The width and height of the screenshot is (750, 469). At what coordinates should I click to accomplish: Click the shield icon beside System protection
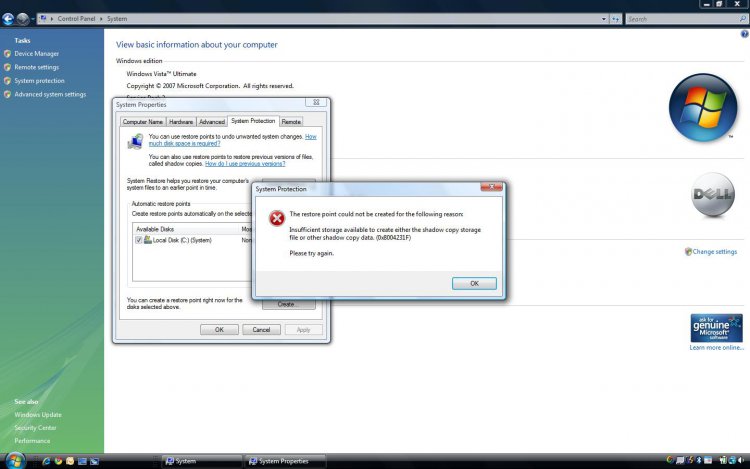click(7, 81)
